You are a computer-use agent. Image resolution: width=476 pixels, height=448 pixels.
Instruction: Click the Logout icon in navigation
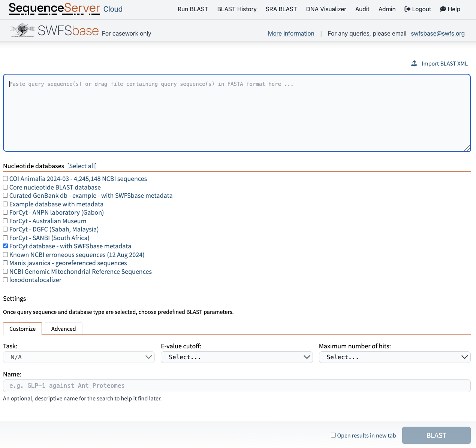pyautogui.click(x=407, y=9)
